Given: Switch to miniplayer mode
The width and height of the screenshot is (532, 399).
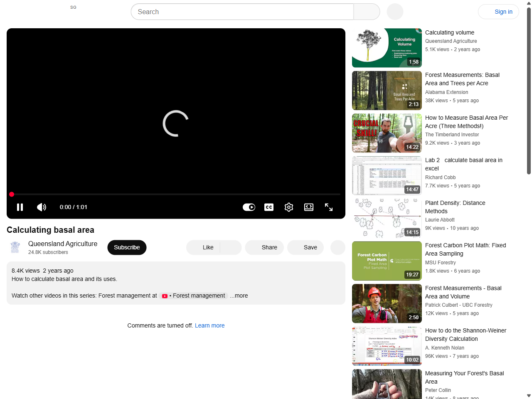Looking at the screenshot, I should 308,207.
